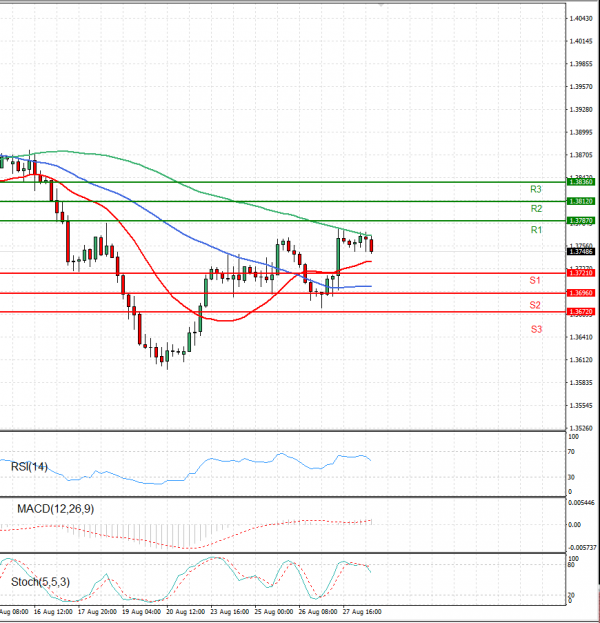This screenshot has width=600, height=623.
Task: Click the RSI(14) indicator label
Action: (29, 466)
